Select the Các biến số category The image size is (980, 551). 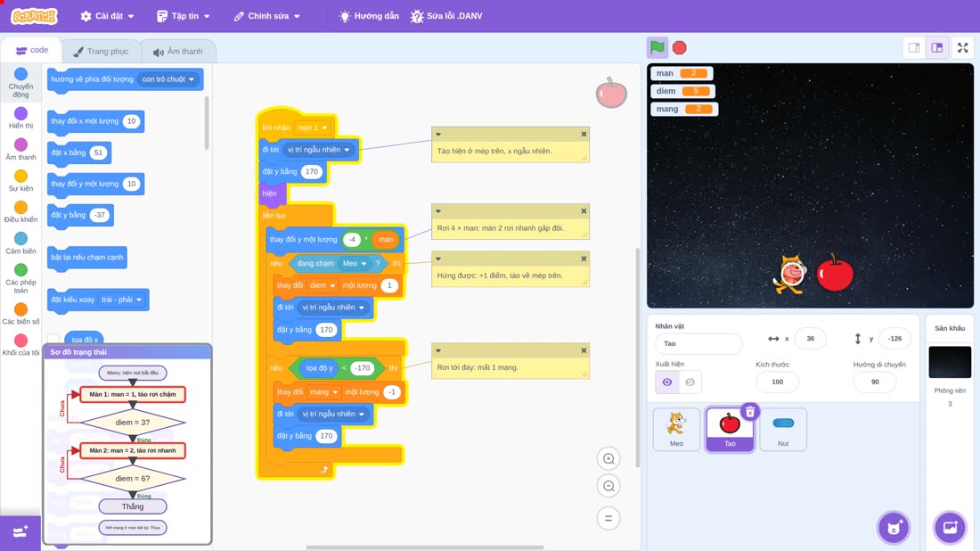click(x=20, y=313)
